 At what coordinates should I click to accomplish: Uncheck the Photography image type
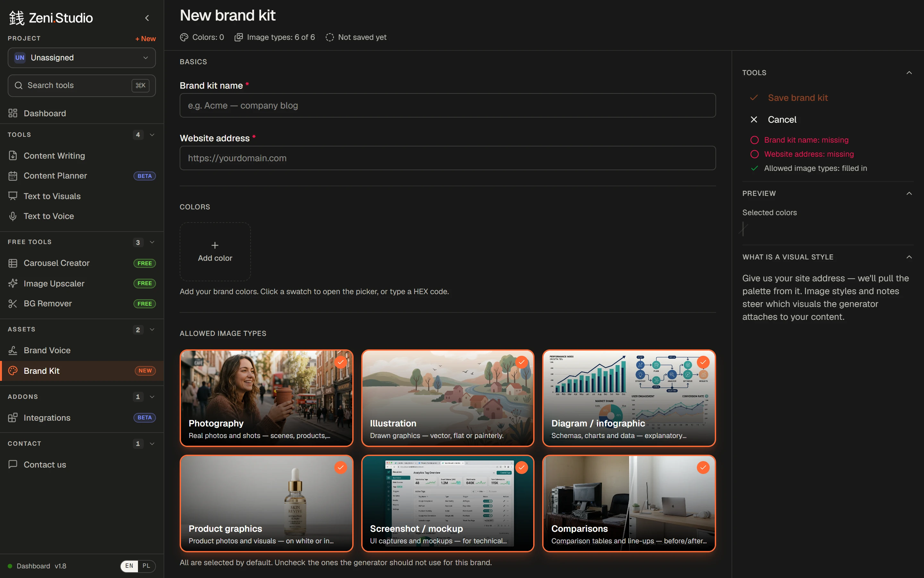coord(340,362)
